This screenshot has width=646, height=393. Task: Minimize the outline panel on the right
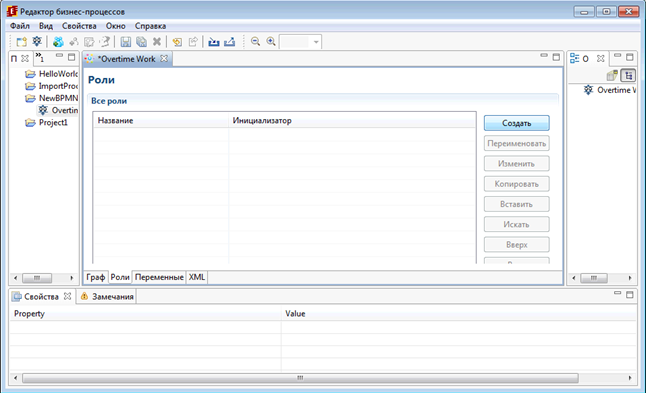(617, 56)
